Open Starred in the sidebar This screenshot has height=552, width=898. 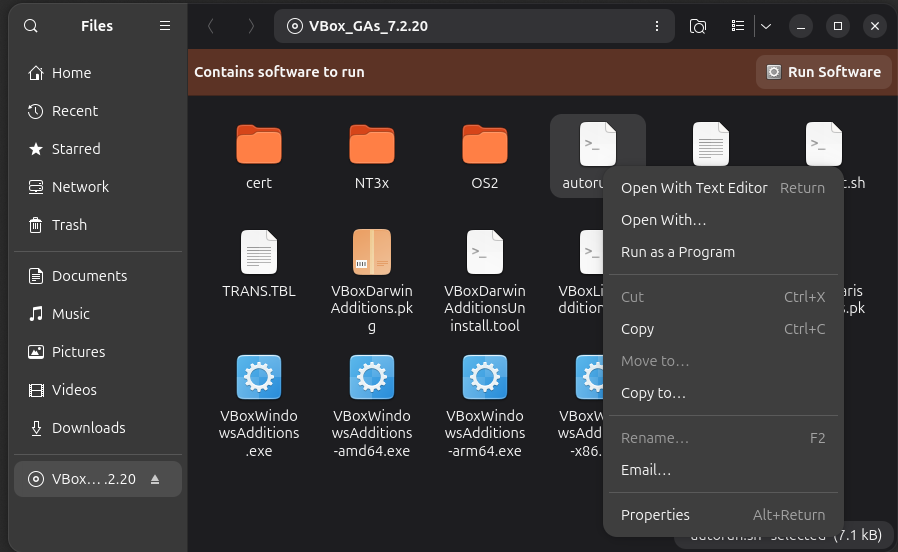point(98,149)
